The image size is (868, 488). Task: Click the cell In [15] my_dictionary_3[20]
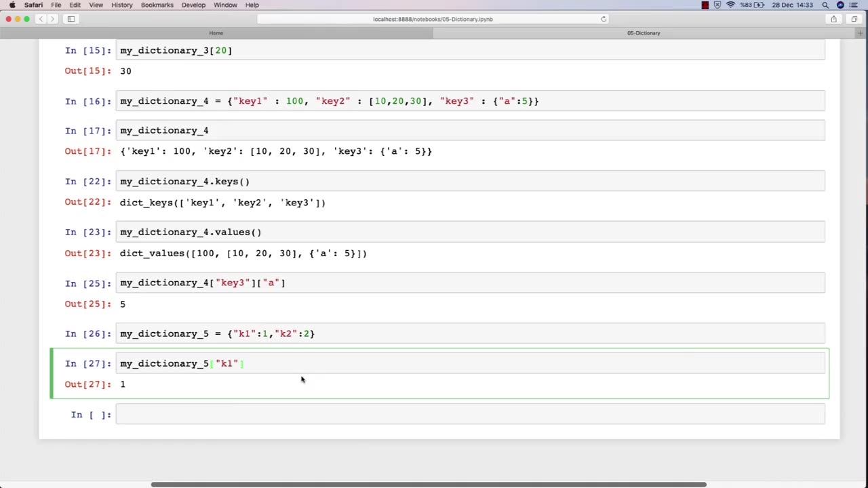(x=471, y=50)
